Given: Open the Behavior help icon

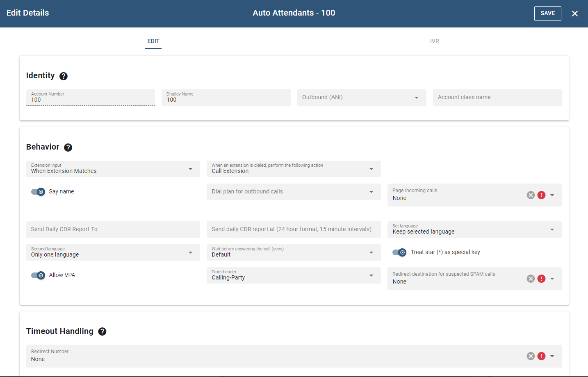Looking at the screenshot, I should coord(68,147).
